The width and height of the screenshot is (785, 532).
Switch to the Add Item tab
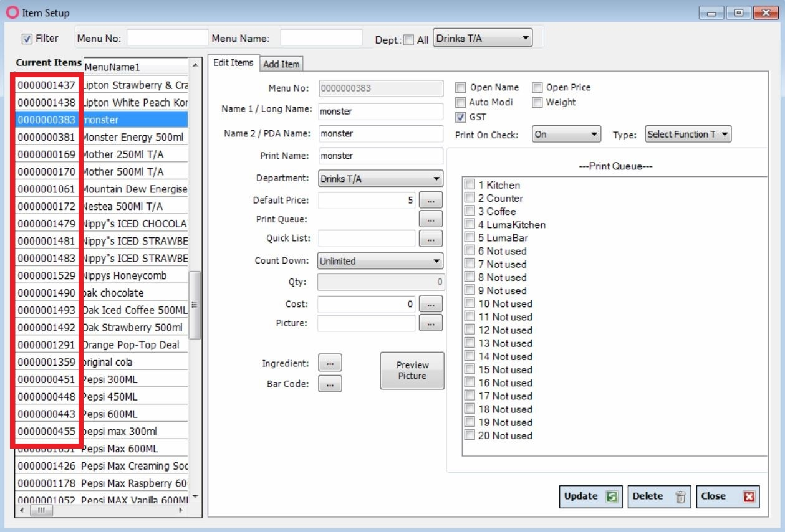pos(281,64)
